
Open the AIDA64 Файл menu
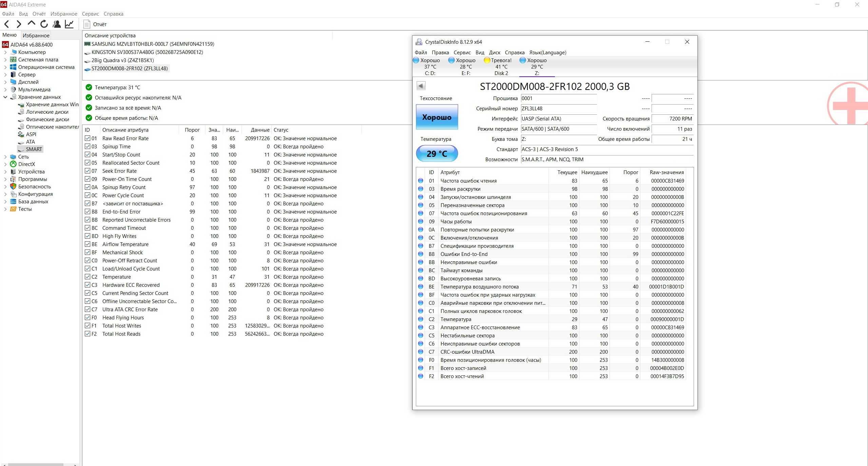click(x=8, y=14)
